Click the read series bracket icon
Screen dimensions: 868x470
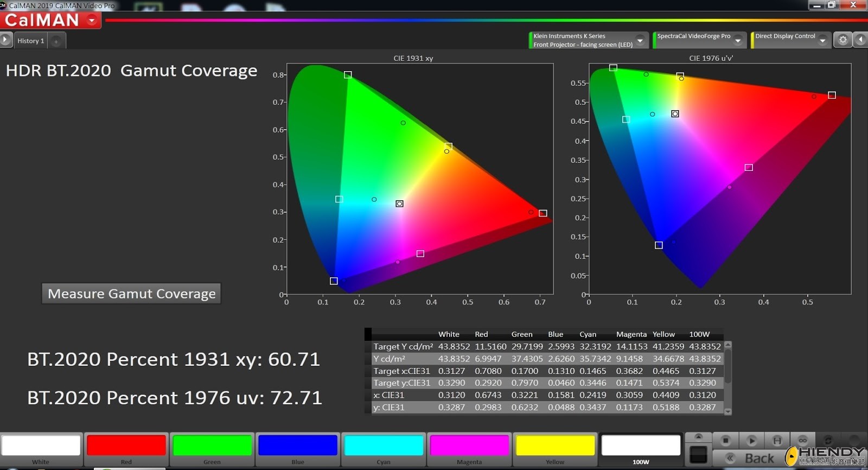click(777, 441)
